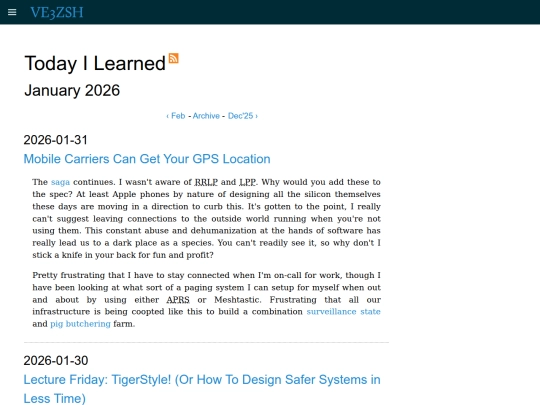Click the 'Today I Learned' heading

(95, 63)
